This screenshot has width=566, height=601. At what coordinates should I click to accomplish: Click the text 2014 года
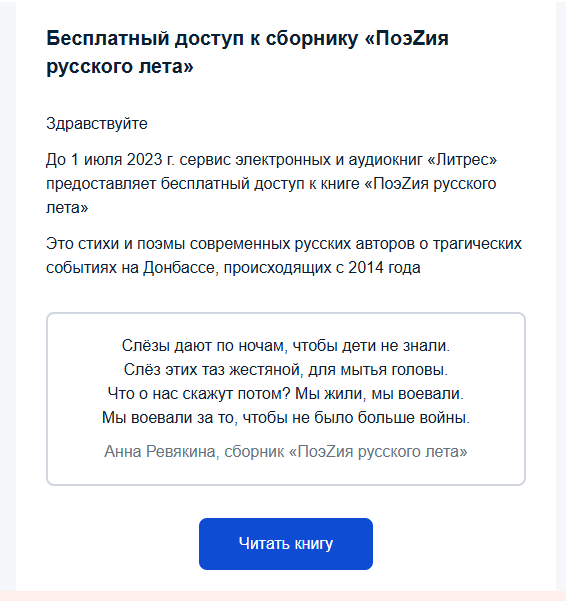point(384,268)
